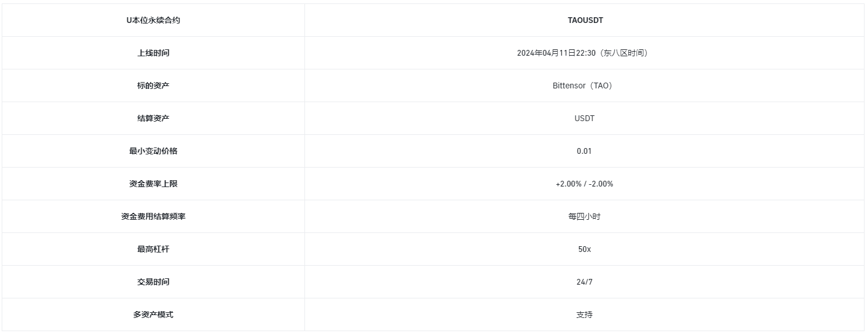This screenshot has height=334, width=868.
Task: Click the 资金费用结算频率 row label
Action: coord(153,216)
